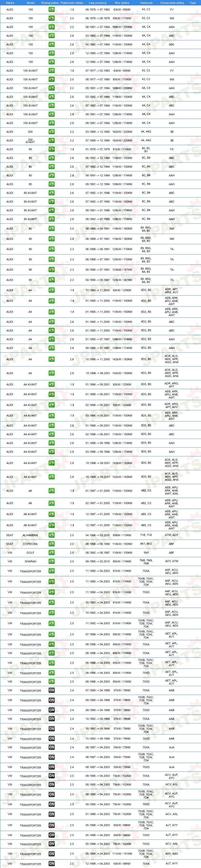
Task: Click the 07.1977 -> 02.1983 production years cell
Action: 97,71
